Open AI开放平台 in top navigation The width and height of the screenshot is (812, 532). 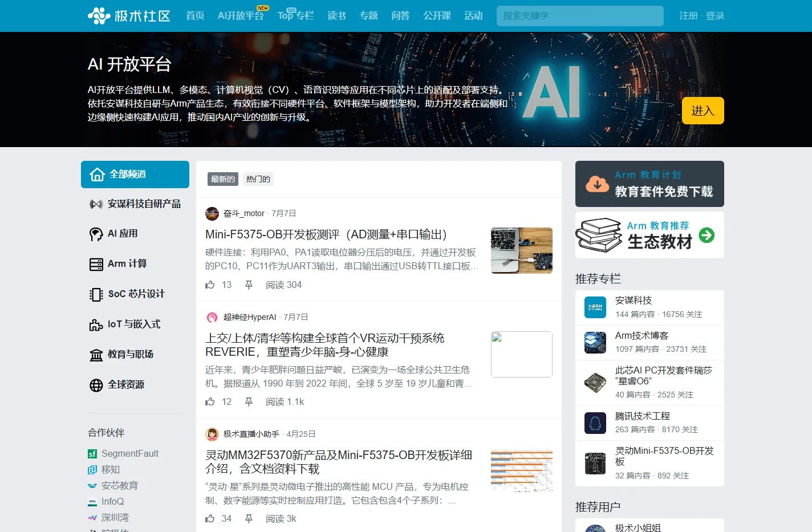(241, 15)
